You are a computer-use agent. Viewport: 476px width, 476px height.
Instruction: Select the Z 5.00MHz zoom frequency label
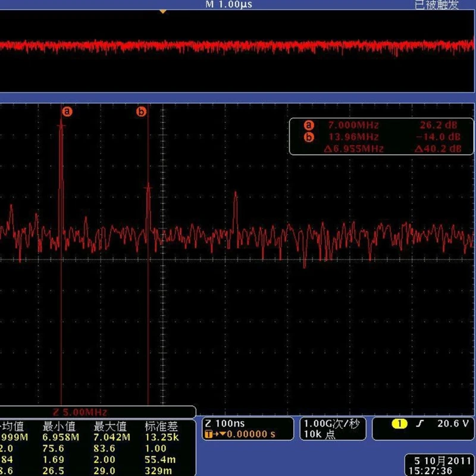pyautogui.click(x=81, y=410)
